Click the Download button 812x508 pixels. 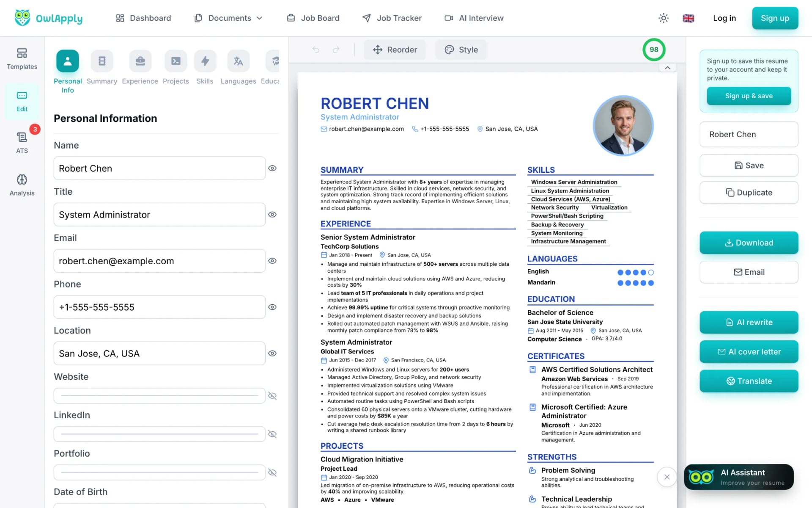click(749, 243)
